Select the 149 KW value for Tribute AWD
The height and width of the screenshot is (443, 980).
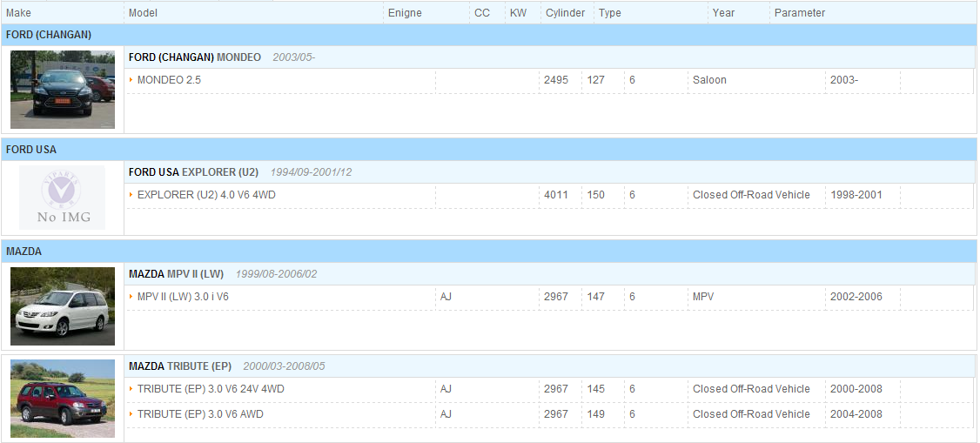click(595, 413)
